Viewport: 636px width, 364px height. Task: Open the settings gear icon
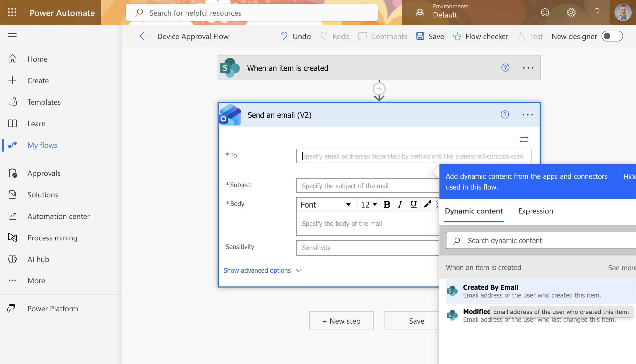click(x=571, y=12)
